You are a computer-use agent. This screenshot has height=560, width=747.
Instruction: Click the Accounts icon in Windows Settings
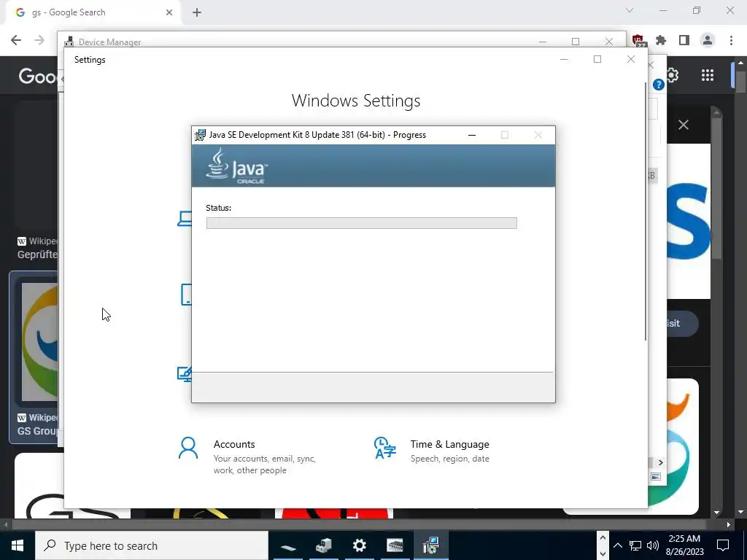pos(187,448)
